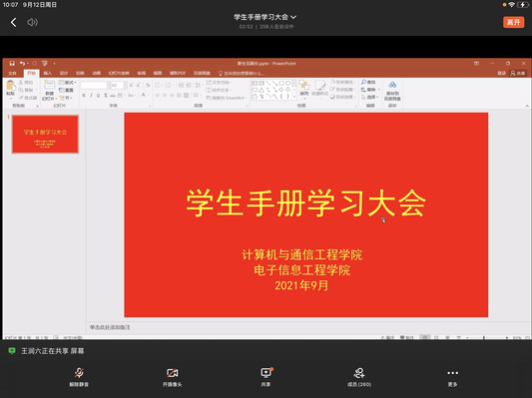The height and width of the screenshot is (398, 532).
Task: Open the 共享 screen share option
Action: [x=266, y=377]
